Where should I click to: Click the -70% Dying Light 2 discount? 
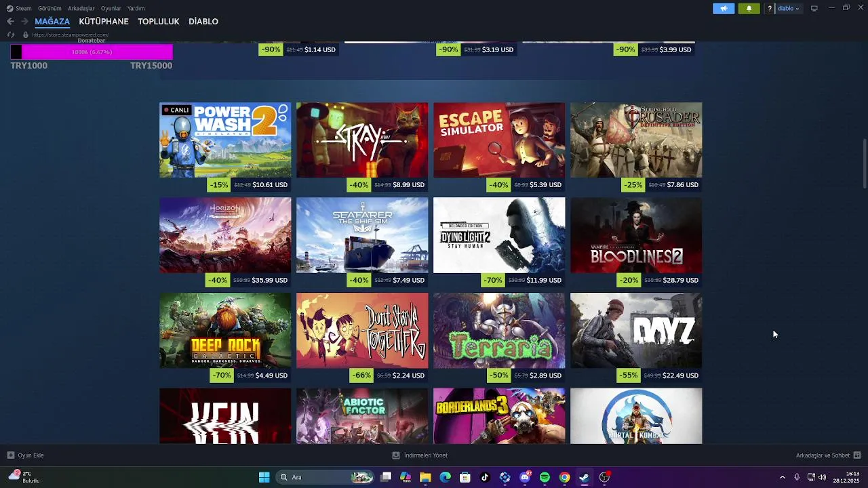(493, 280)
